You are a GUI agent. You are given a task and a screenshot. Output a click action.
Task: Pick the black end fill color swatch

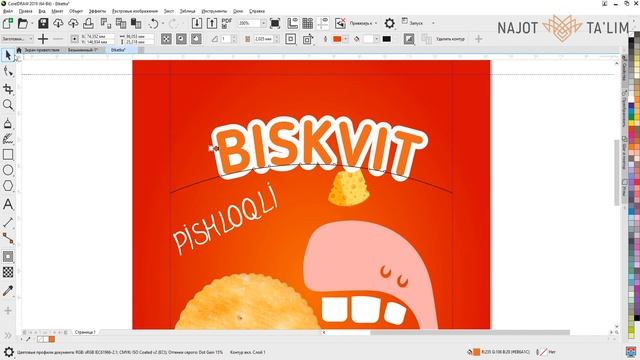[x=387, y=39]
